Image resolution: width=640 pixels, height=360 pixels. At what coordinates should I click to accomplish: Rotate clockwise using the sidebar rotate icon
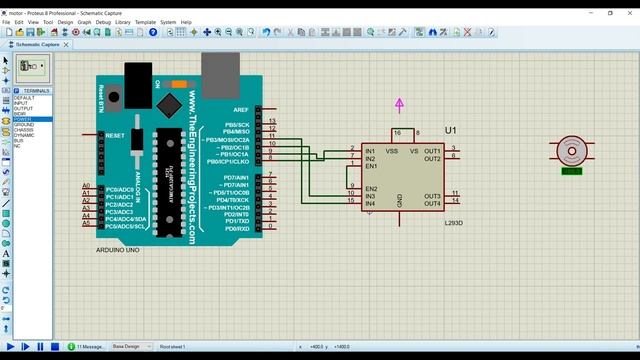coord(6,290)
